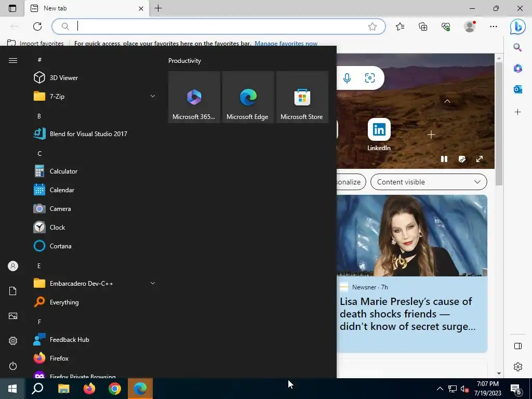Open the Edge profile avatar
The width and height of the screenshot is (532, 399).
coord(470,26)
